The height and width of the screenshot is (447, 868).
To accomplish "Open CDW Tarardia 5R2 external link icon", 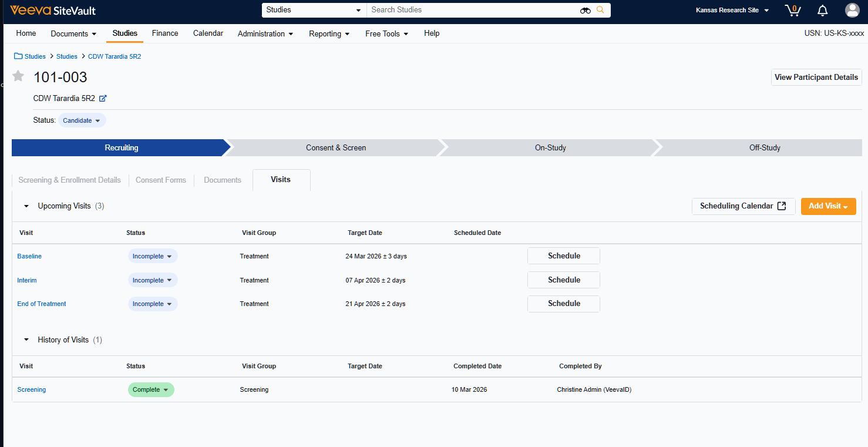I will tap(103, 99).
